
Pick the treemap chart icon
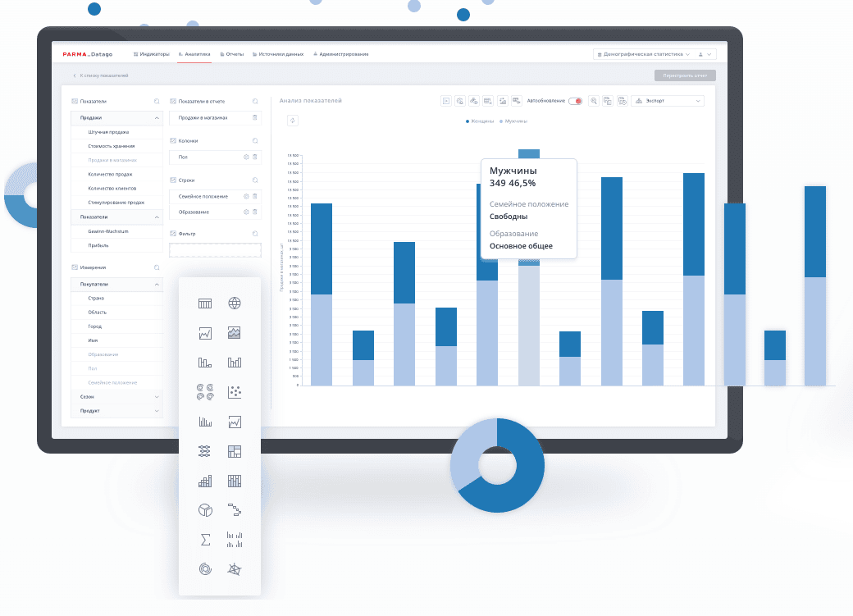coord(235,451)
